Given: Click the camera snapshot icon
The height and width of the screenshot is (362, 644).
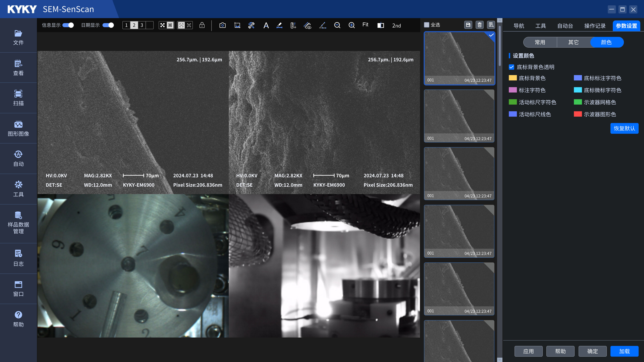Looking at the screenshot, I should coord(222,25).
